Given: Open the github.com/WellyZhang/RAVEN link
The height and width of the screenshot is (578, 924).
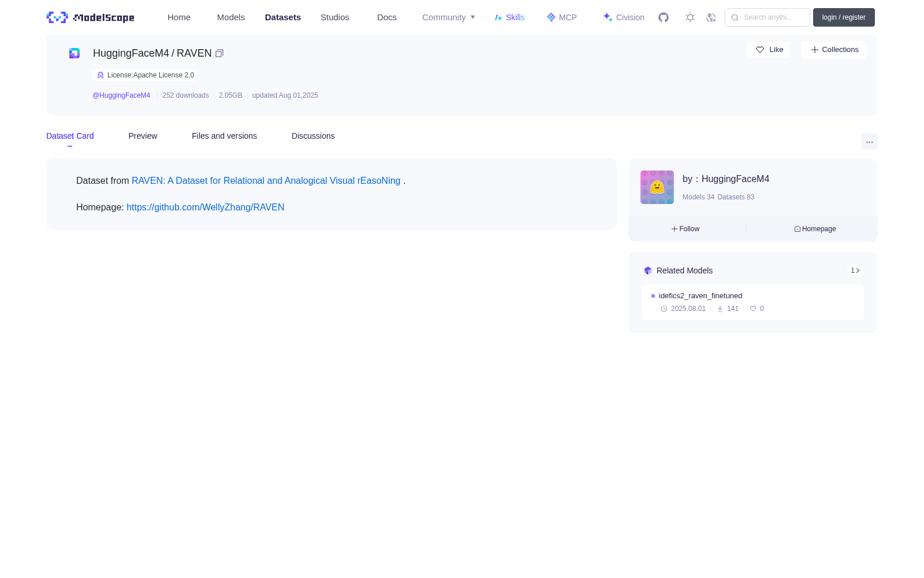Looking at the screenshot, I should (206, 208).
